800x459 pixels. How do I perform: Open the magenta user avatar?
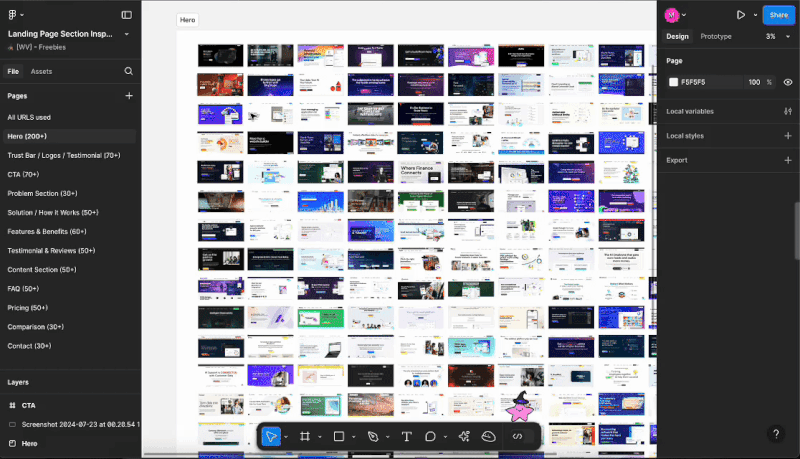(671, 15)
